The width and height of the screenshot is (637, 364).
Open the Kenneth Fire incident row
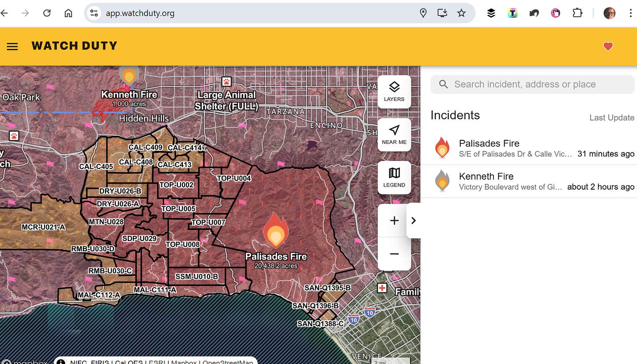point(528,181)
